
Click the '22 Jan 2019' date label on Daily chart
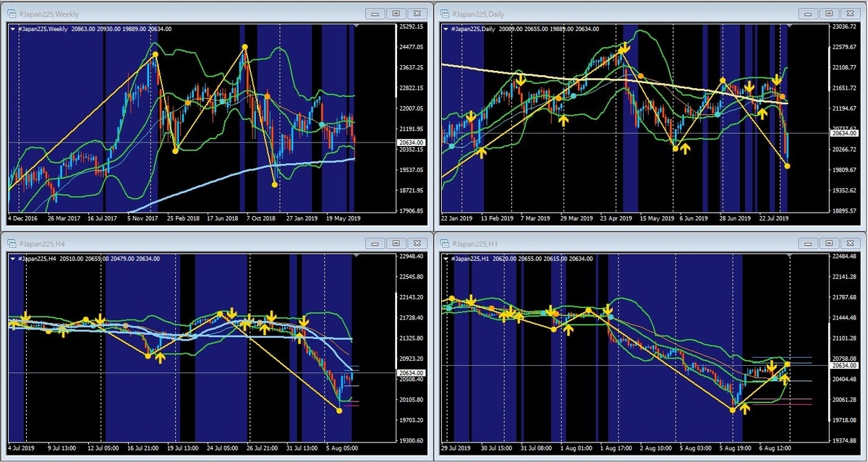[459, 218]
